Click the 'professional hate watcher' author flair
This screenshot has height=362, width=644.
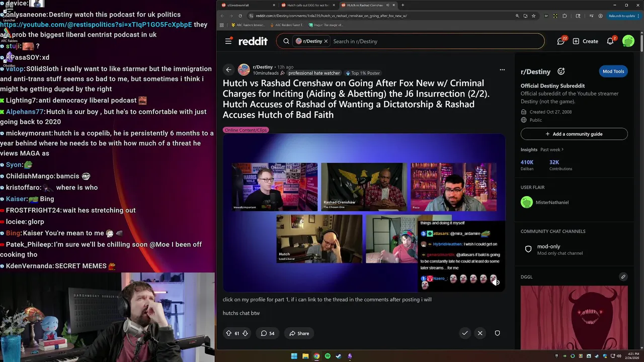[314, 73]
